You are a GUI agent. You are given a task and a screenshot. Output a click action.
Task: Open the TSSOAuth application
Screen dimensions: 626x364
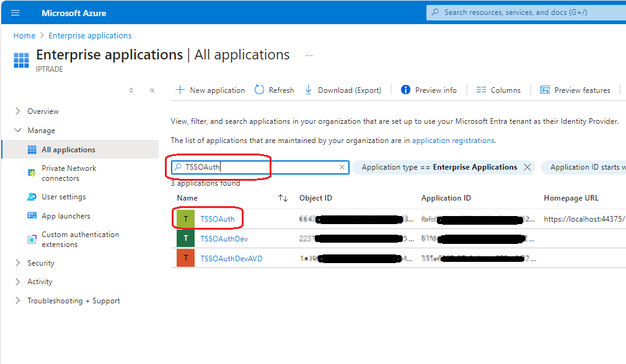[218, 219]
